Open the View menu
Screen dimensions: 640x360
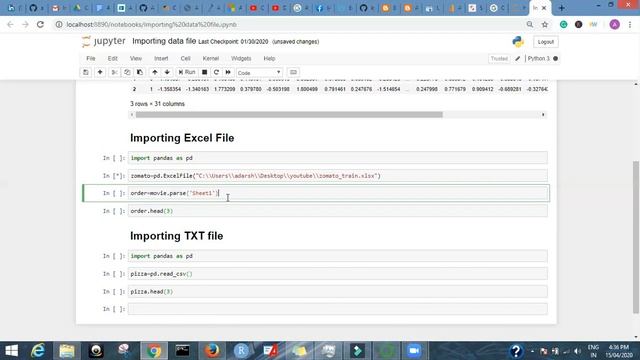point(136,58)
